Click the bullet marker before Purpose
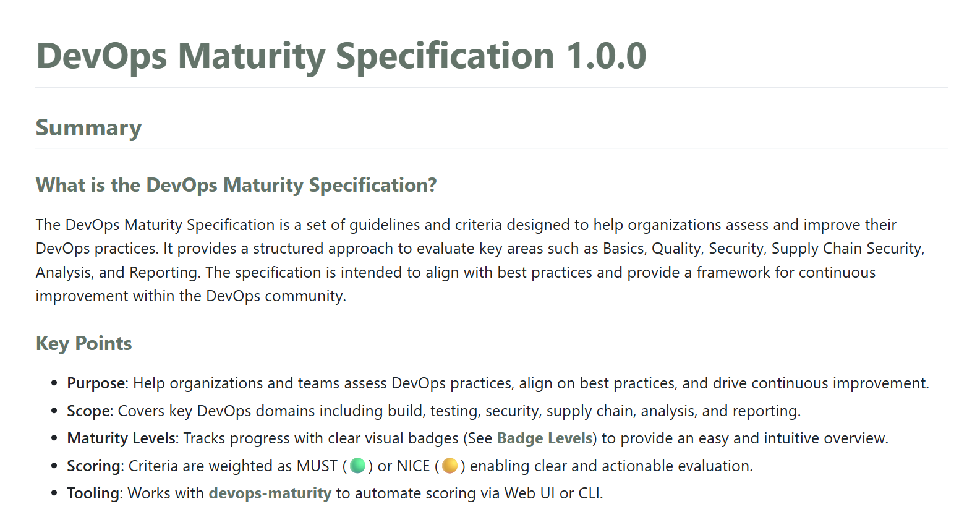 tap(54, 383)
